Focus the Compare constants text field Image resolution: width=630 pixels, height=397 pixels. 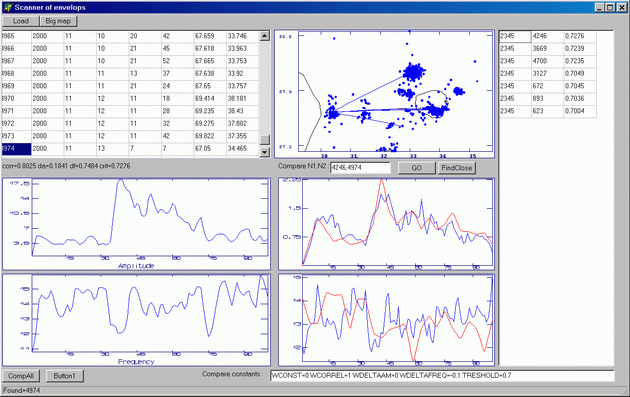click(442, 376)
